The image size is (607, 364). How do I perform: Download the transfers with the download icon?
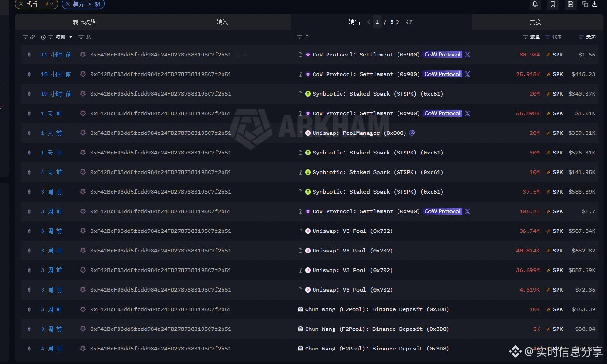point(595,4)
